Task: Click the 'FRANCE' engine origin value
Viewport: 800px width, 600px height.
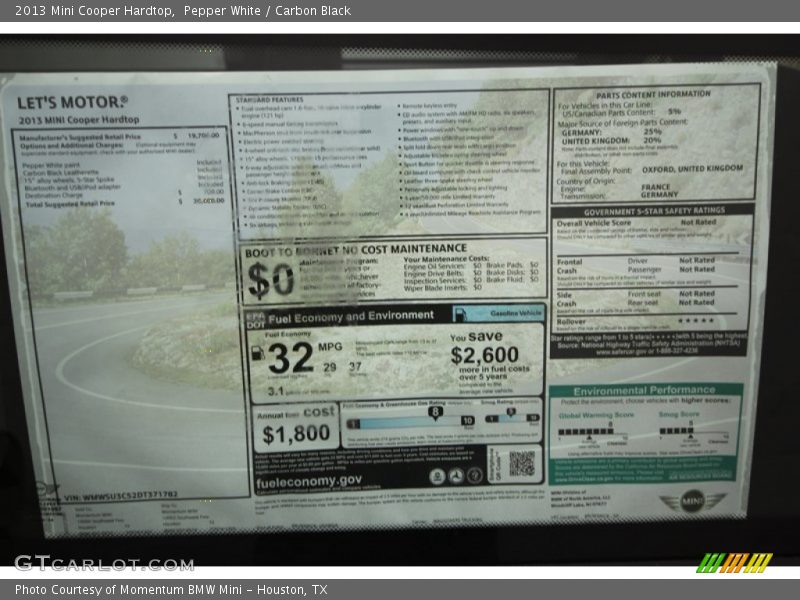Action: click(x=656, y=187)
